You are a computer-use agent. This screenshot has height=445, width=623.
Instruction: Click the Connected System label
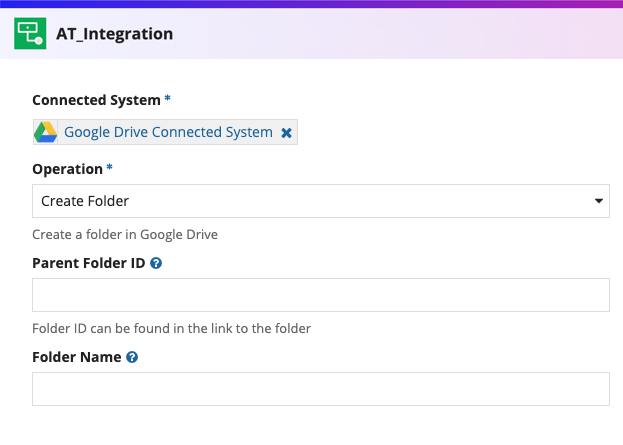(x=97, y=100)
